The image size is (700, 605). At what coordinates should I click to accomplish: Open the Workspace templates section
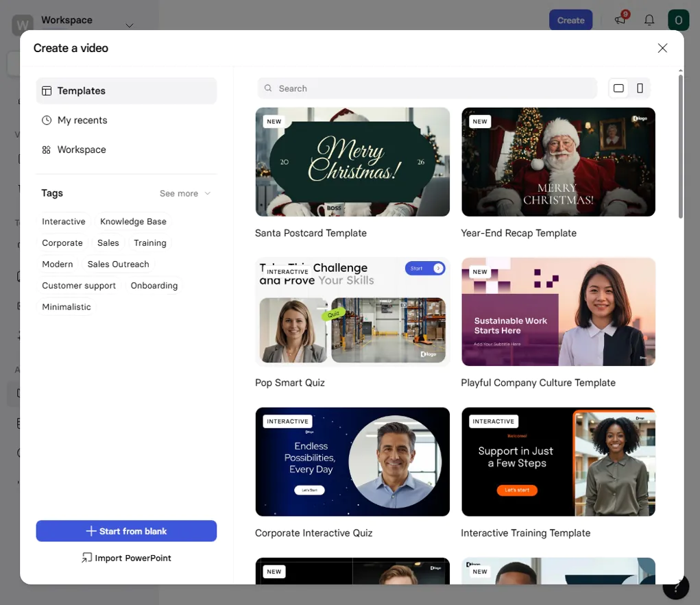(126, 150)
